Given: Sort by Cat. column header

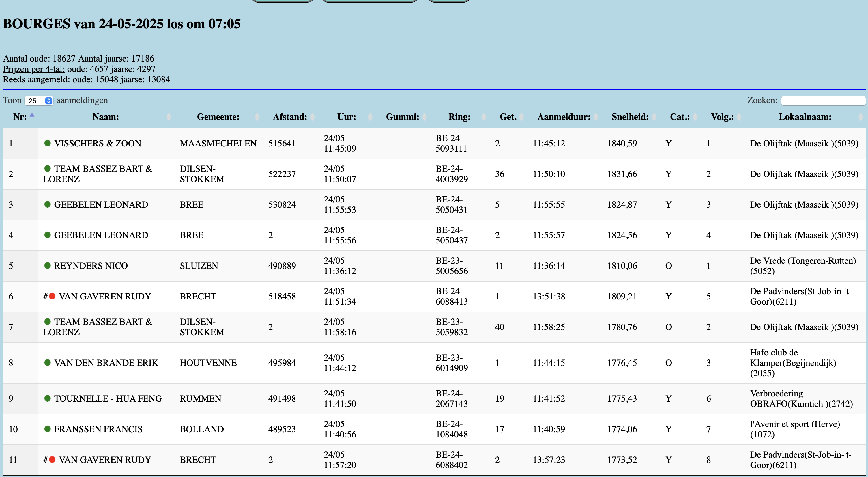Looking at the screenshot, I should pyautogui.click(x=680, y=117).
